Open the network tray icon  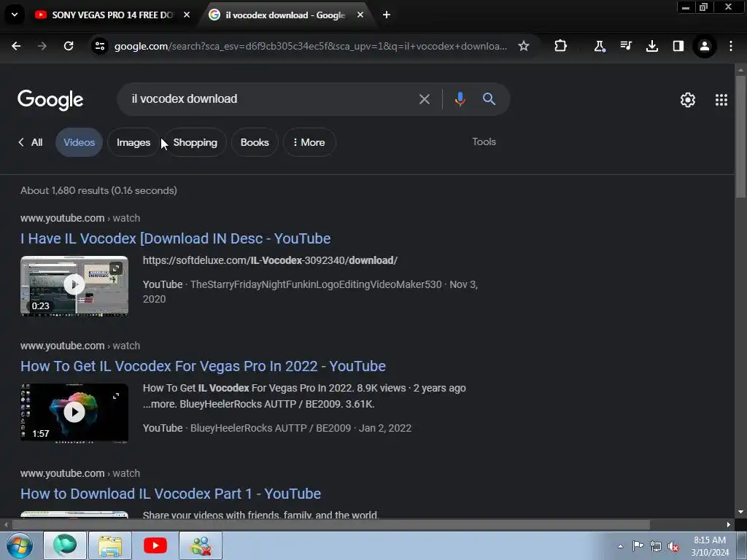click(656, 546)
